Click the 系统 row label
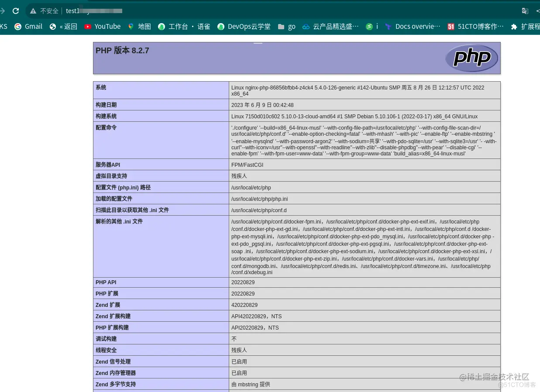Image resolution: width=540 pixels, height=392 pixels. click(101, 87)
